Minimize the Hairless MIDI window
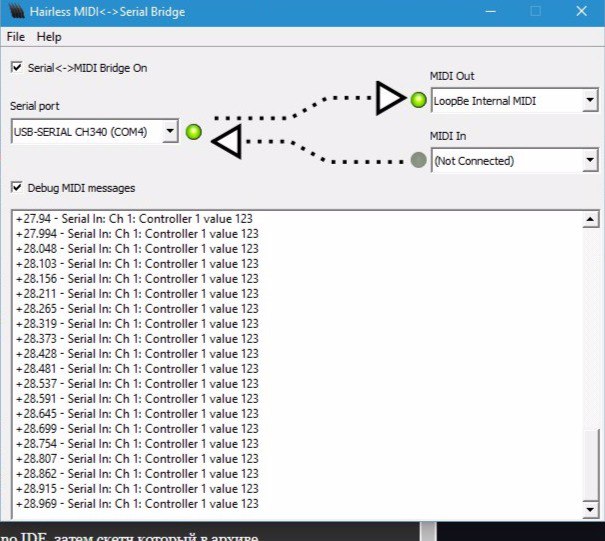 tap(490, 12)
